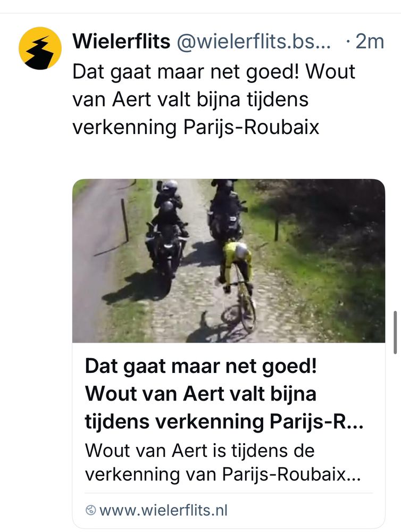Click the globe icon beside the site domain
This screenshot has height=532, width=401.
(90, 510)
